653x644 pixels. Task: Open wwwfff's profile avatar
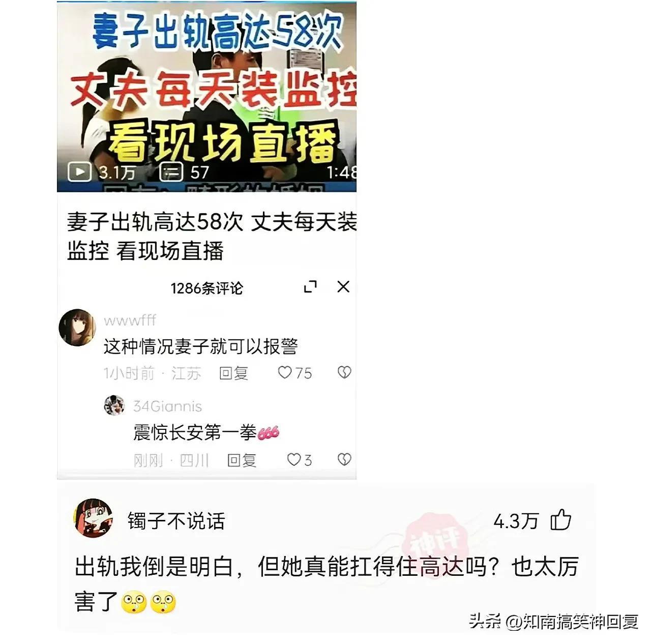point(77,328)
